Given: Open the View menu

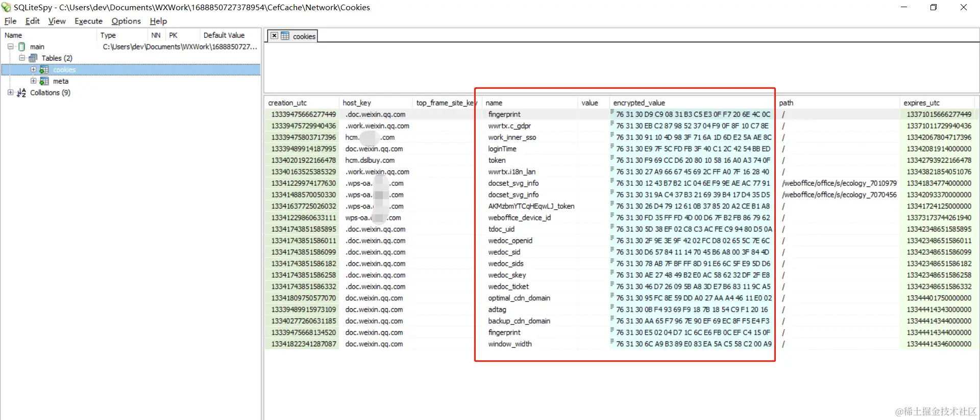Looking at the screenshot, I should [57, 21].
